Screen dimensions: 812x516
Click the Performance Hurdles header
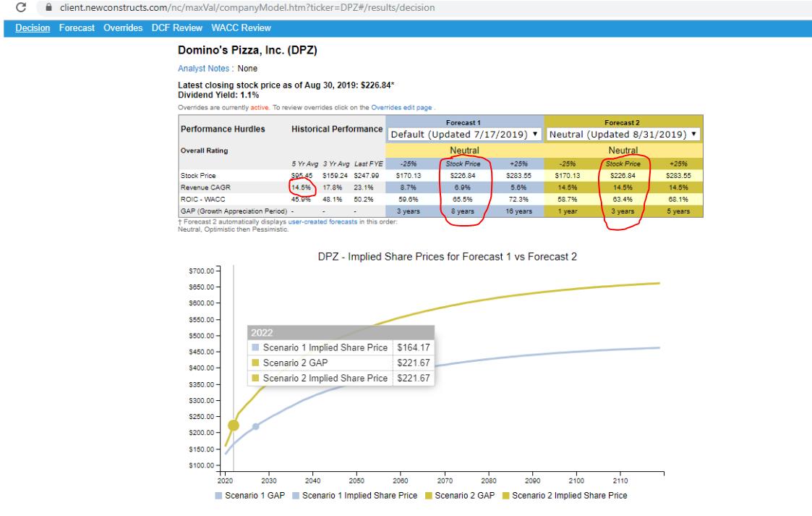tap(223, 129)
